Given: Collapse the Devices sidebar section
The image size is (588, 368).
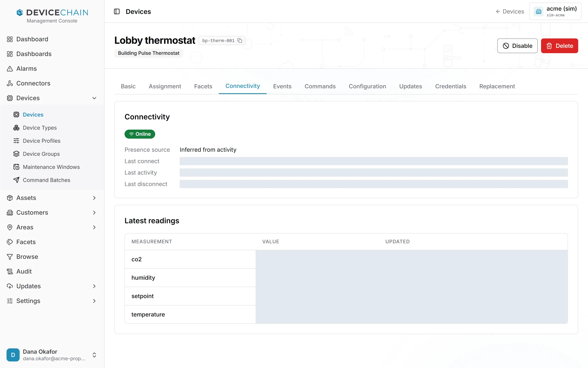Looking at the screenshot, I should coord(94,98).
